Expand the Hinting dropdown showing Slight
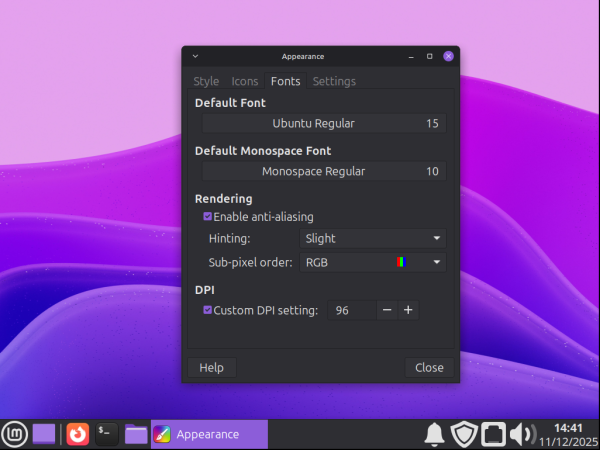The width and height of the screenshot is (600, 450). point(373,238)
